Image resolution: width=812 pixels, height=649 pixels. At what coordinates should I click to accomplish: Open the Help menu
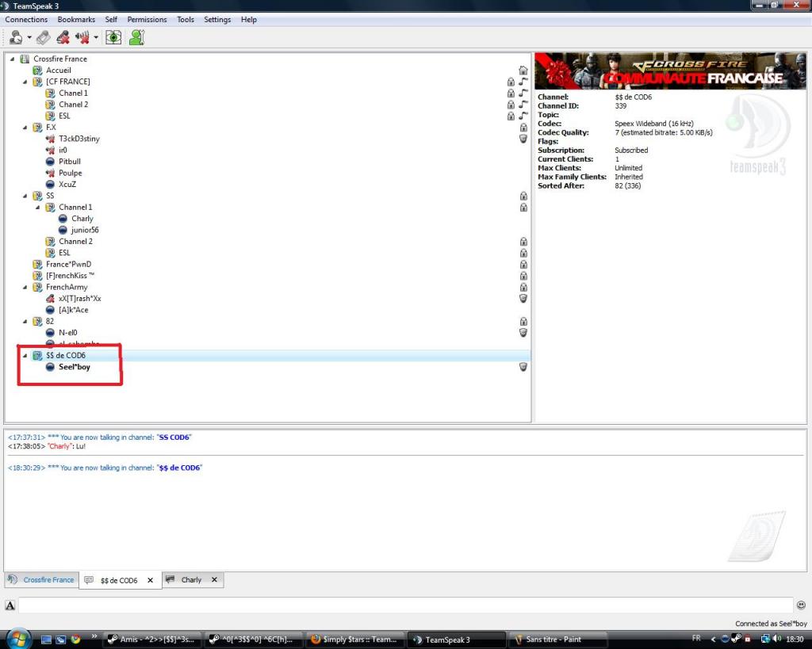(248, 20)
